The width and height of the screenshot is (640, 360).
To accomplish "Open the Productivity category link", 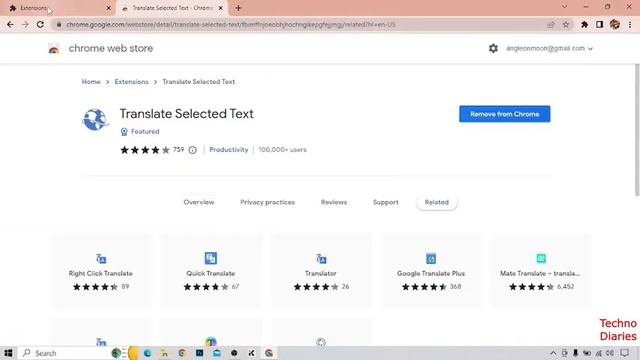I will click(229, 150).
